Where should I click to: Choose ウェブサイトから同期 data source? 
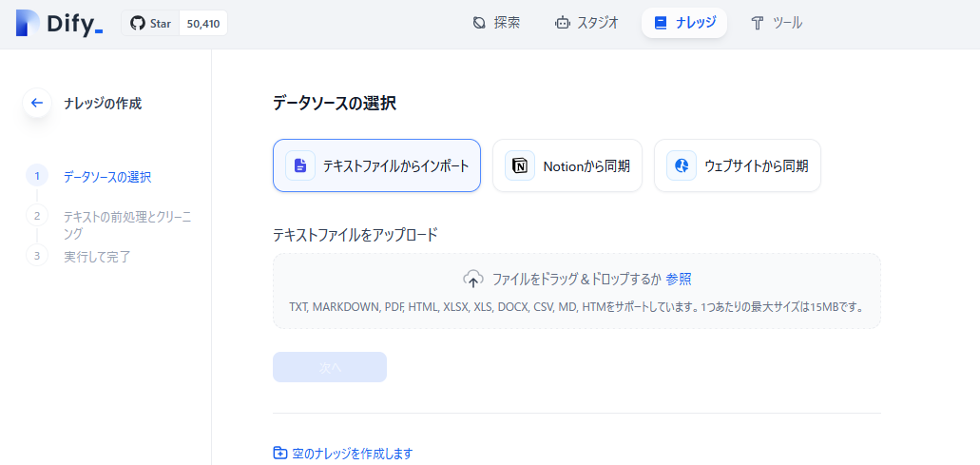738,165
